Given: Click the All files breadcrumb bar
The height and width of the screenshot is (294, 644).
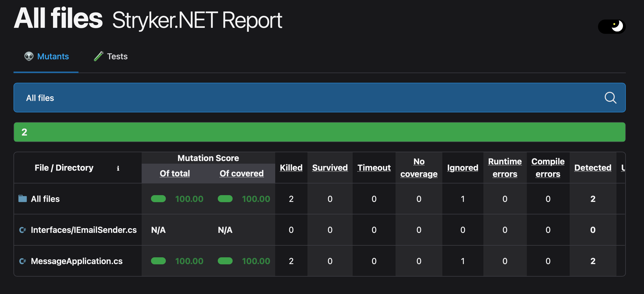Looking at the screenshot, I should pyautogui.click(x=319, y=98).
